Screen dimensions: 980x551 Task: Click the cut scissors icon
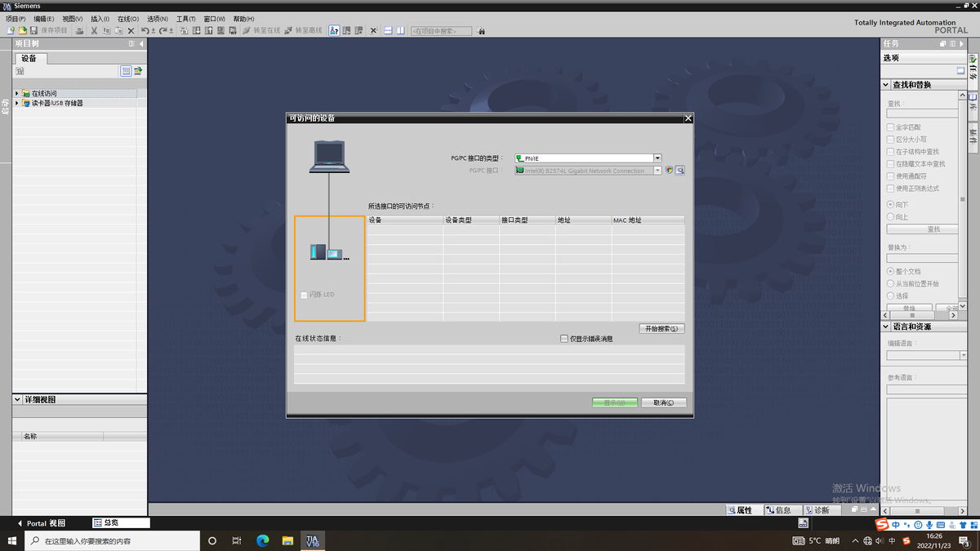pos(94,31)
